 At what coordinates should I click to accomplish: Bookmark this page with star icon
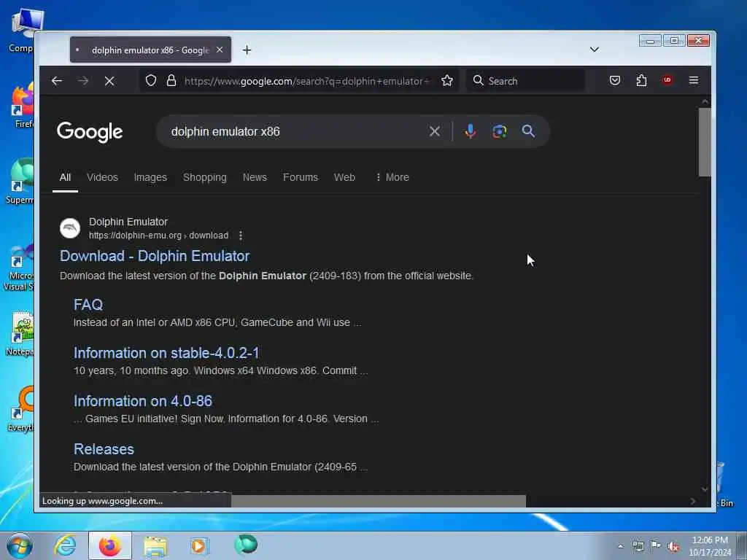[447, 80]
